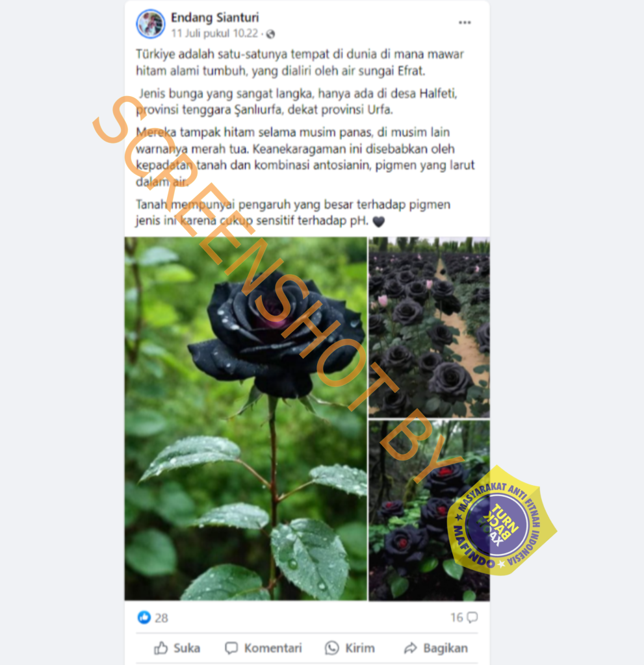The width and height of the screenshot is (644, 665).
Task: Open the black rose field photo
Action: click(429, 327)
